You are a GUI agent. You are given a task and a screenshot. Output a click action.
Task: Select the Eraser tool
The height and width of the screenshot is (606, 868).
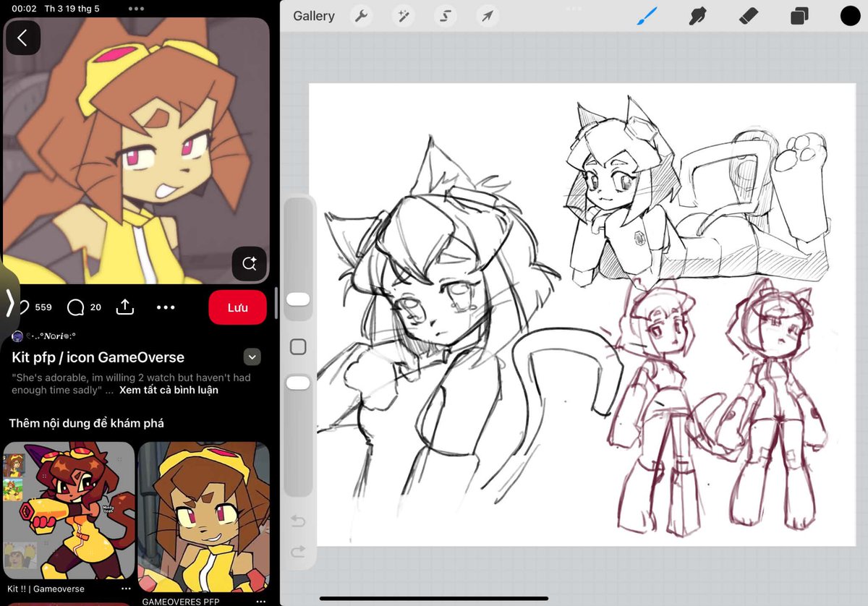(749, 16)
